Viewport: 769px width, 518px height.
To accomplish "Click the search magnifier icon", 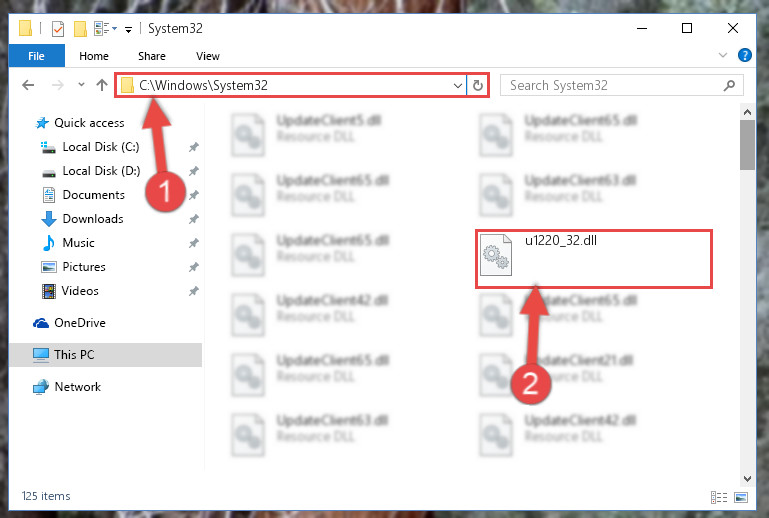I will tap(729, 86).
